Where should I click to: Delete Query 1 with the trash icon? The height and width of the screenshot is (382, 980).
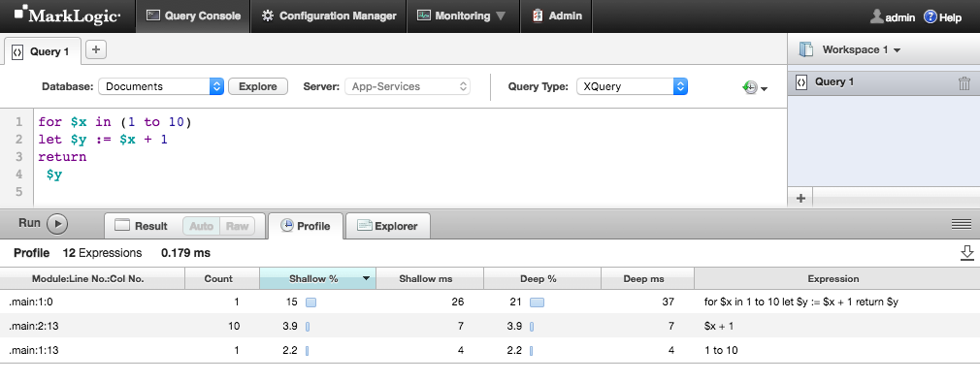click(964, 82)
